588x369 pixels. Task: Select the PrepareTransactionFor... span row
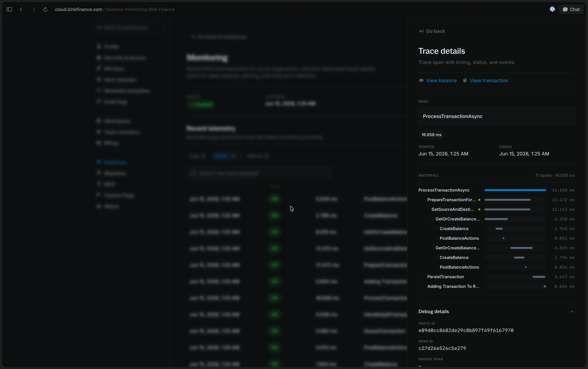click(x=497, y=200)
